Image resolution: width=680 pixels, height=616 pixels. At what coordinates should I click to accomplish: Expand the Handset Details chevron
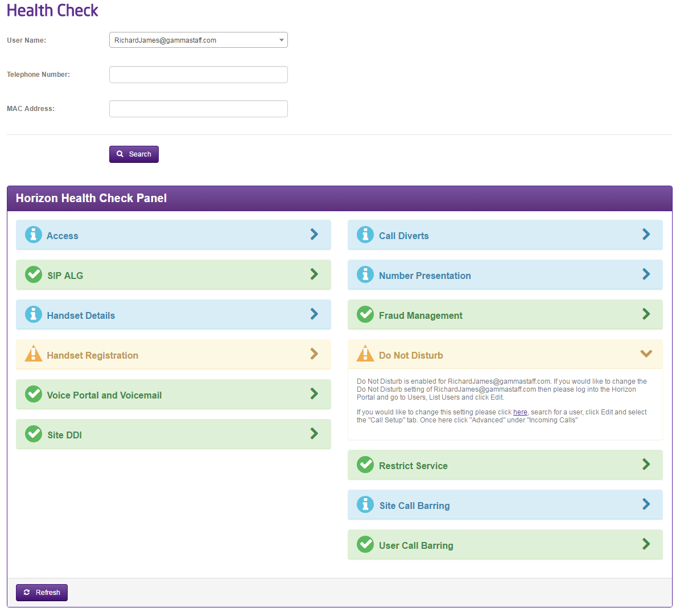pyautogui.click(x=315, y=314)
